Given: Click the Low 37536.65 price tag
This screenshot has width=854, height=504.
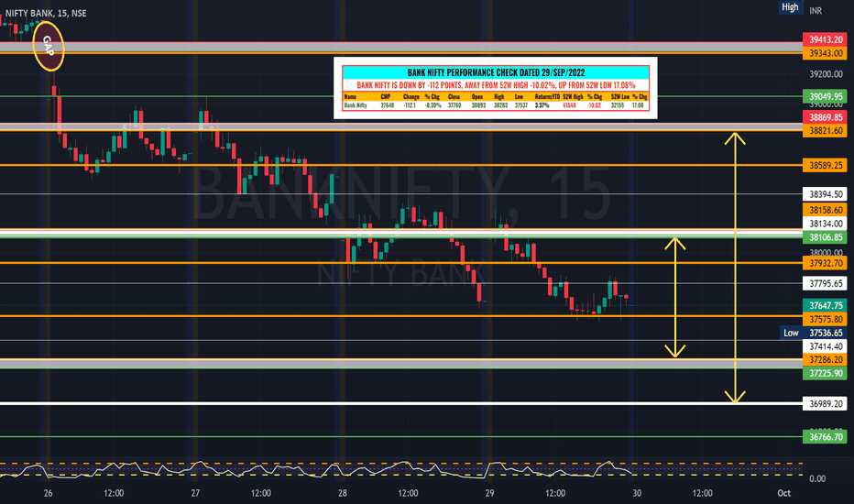Looking at the screenshot, I should tap(813, 333).
